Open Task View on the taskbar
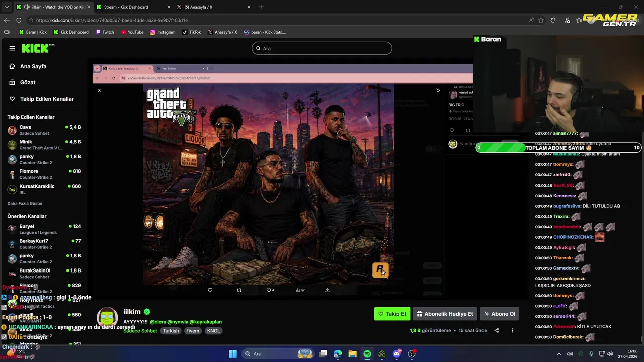 point(324,354)
